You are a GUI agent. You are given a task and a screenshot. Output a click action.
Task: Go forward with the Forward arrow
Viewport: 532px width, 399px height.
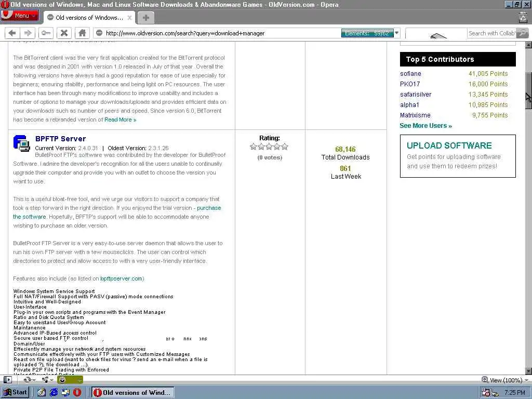tap(28, 33)
